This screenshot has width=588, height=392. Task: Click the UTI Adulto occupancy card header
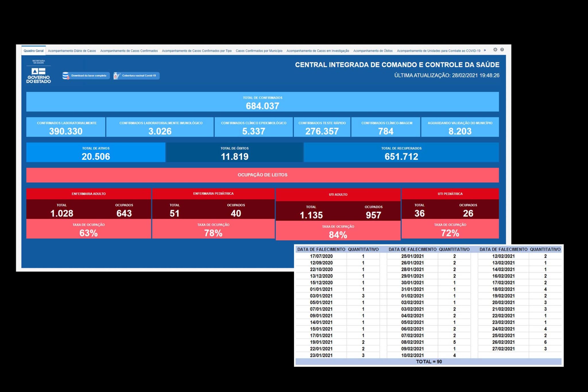tap(338, 195)
